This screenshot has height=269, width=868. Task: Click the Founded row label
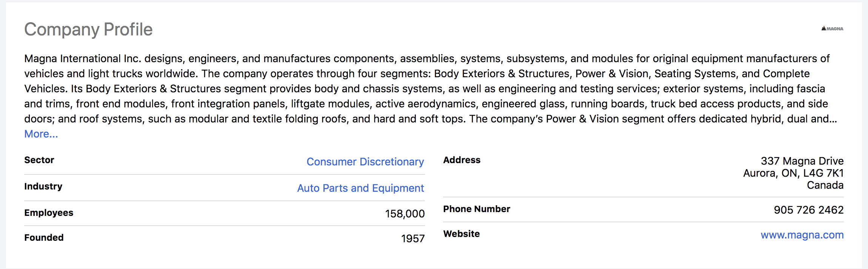click(x=44, y=238)
